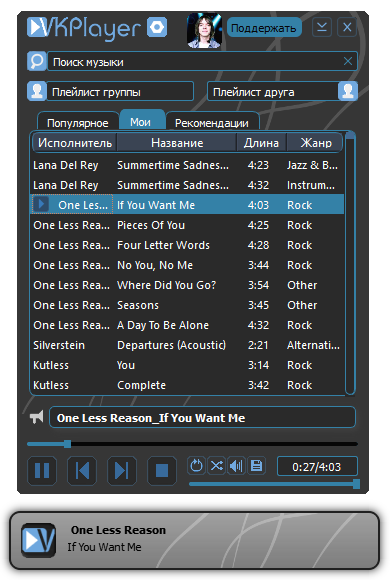Screen dimensions: 390x580
Task: Select the track Four Letter Words
Action: [187, 245]
